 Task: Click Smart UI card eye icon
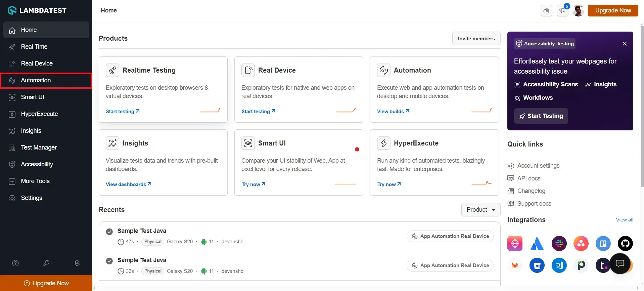(248, 143)
